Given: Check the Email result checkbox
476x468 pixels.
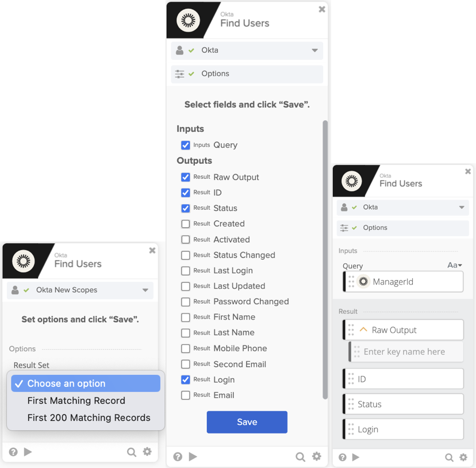Looking at the screenshot, I should (x=186, y=396).
